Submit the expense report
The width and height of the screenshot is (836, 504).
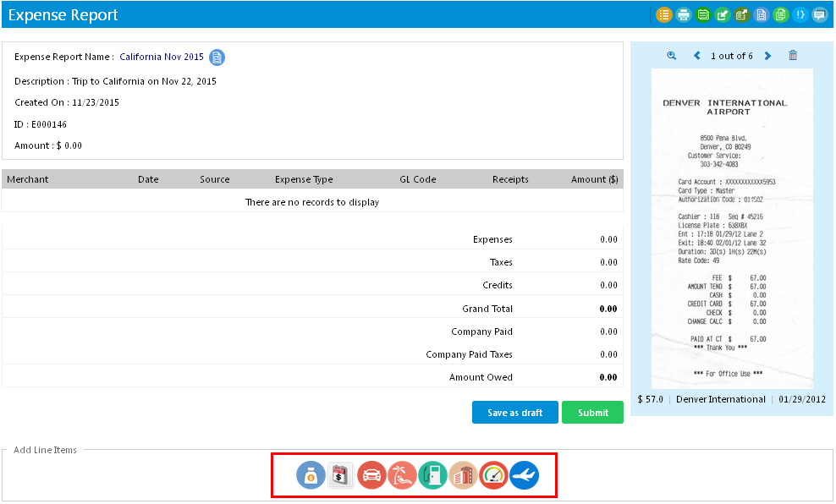point(592,413)
